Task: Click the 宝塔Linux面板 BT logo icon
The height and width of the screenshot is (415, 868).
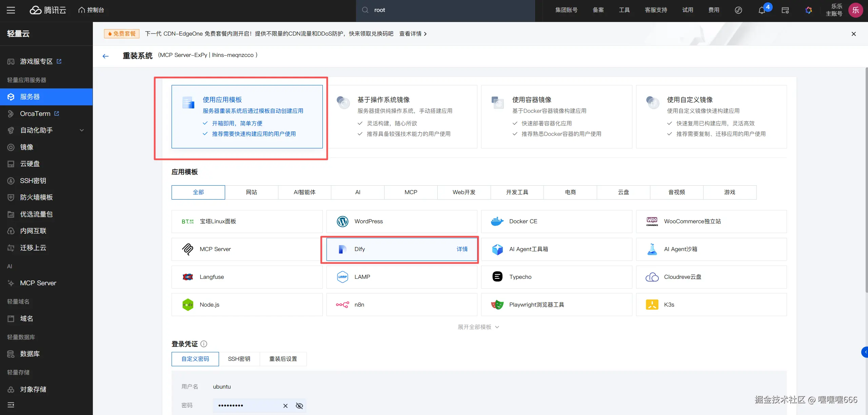Action: [188, 222]
